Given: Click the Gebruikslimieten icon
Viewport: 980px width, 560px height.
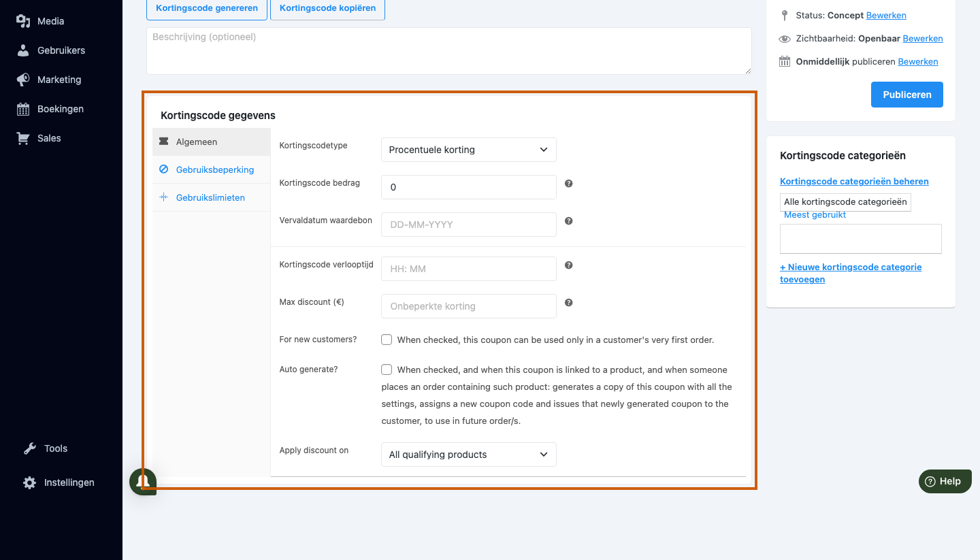Looking at the screenshot, I should 163,197.
